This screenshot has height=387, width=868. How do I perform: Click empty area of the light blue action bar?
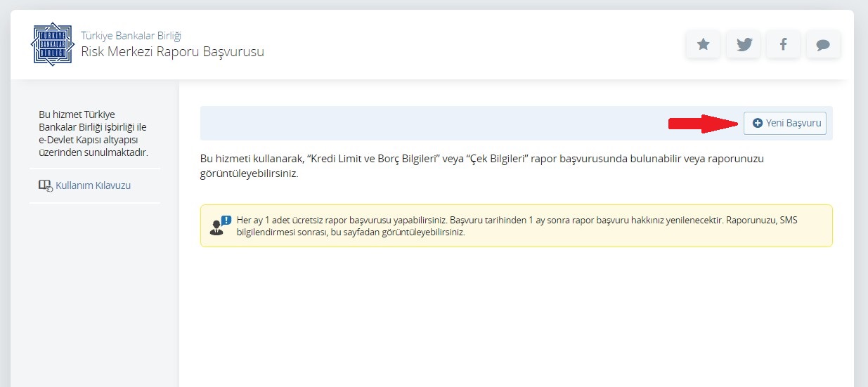click(422, 124)
